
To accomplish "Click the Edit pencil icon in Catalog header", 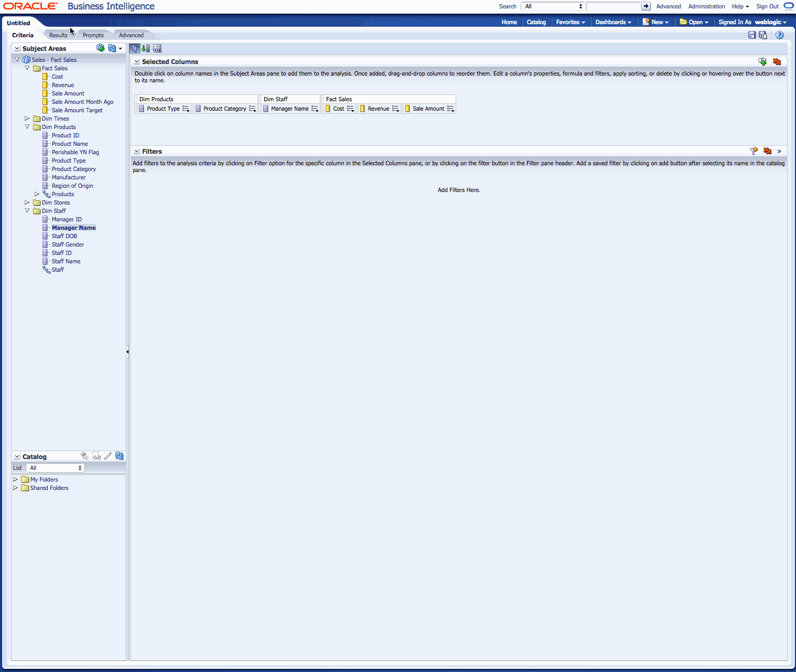I will click(108, 456).
